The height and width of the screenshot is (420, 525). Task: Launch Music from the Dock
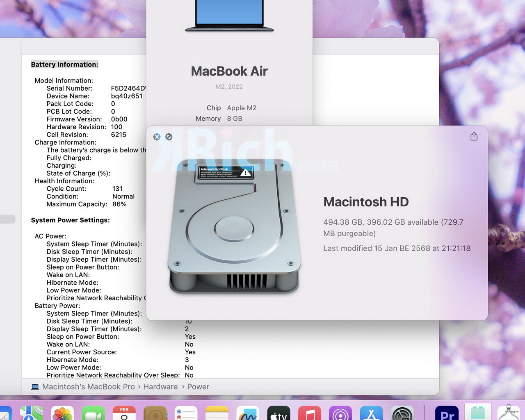pos(310,413)
